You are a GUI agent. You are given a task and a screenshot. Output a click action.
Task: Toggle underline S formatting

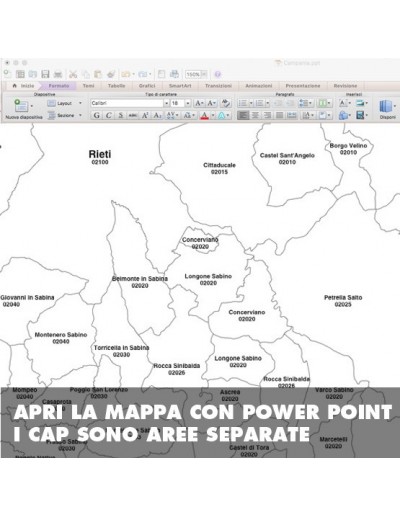[x=121, y=115]
